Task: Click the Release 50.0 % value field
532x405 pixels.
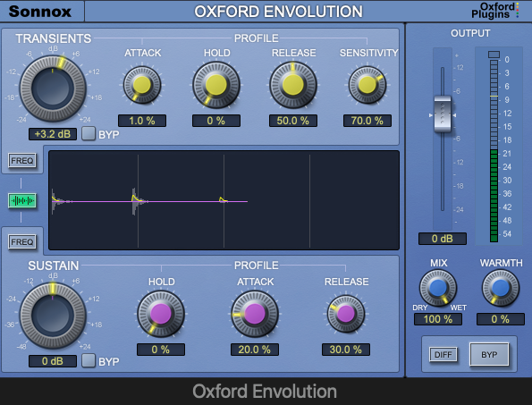Action: coord(293,121)
